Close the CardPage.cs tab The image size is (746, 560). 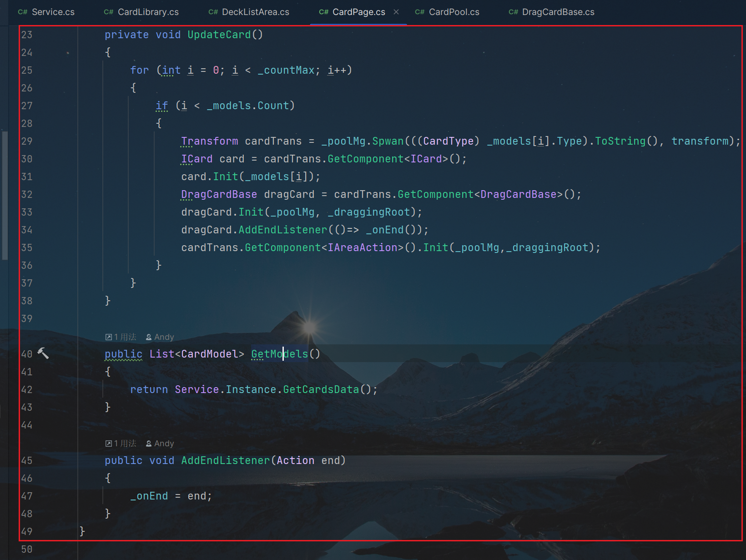(x=396, y=12)
